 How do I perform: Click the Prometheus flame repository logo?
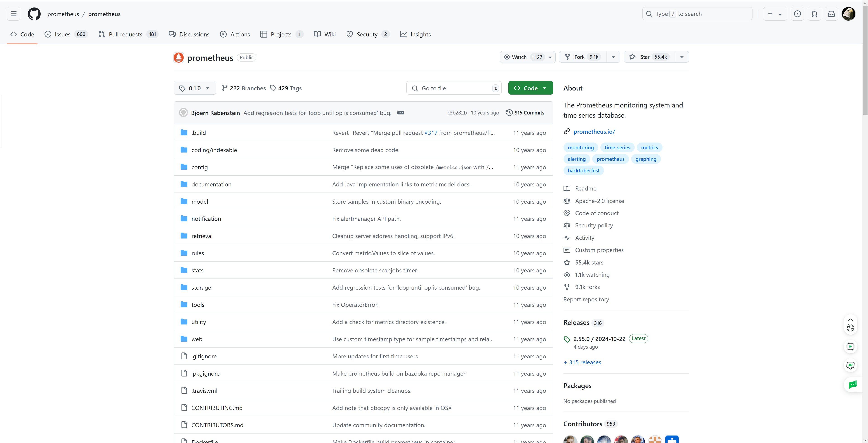click(x=179, y=58)
